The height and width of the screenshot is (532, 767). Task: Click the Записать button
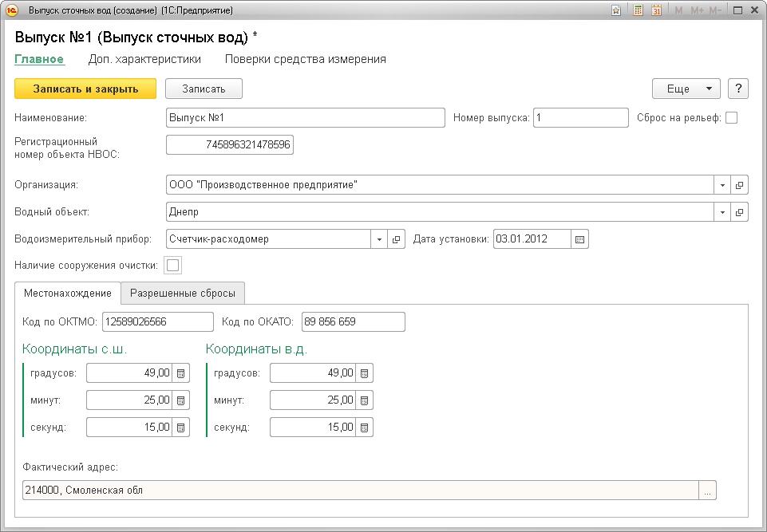click(x=204, y=89)
